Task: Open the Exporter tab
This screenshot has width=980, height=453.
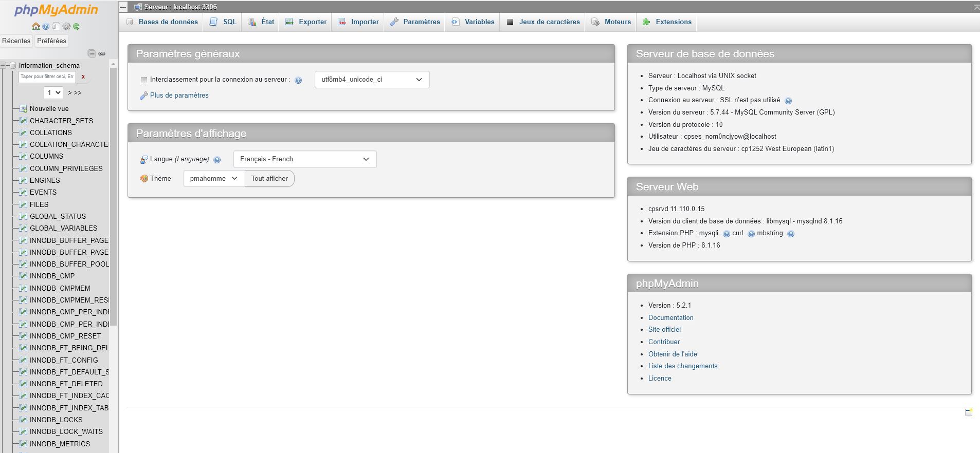Action: click(x=306, y=22)
